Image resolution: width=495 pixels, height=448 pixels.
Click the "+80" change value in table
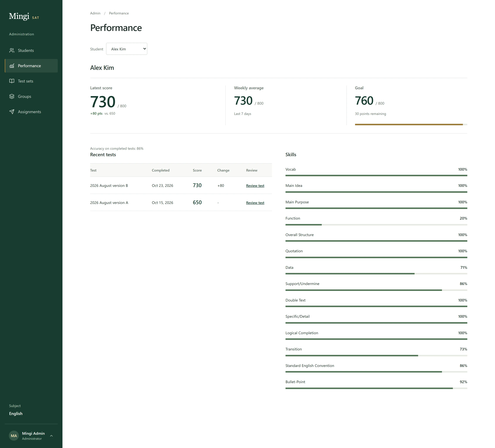pyautogui.click(x=221, y=185)
